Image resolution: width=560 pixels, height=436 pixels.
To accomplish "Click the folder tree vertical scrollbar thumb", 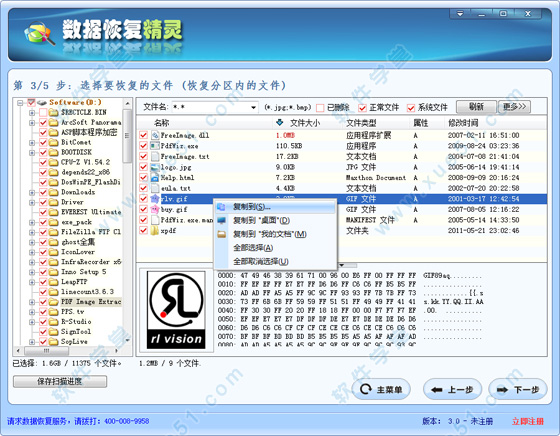I will (127, 136).
